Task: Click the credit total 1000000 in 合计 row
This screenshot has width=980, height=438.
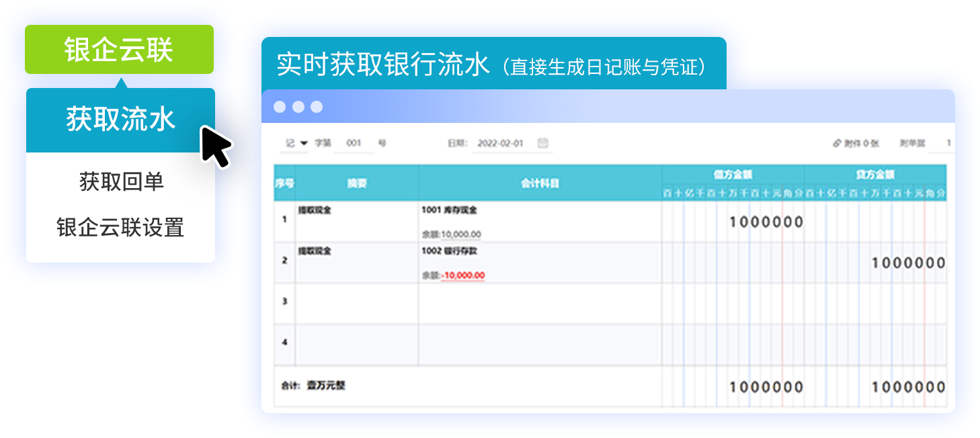Action: point(909,387)
